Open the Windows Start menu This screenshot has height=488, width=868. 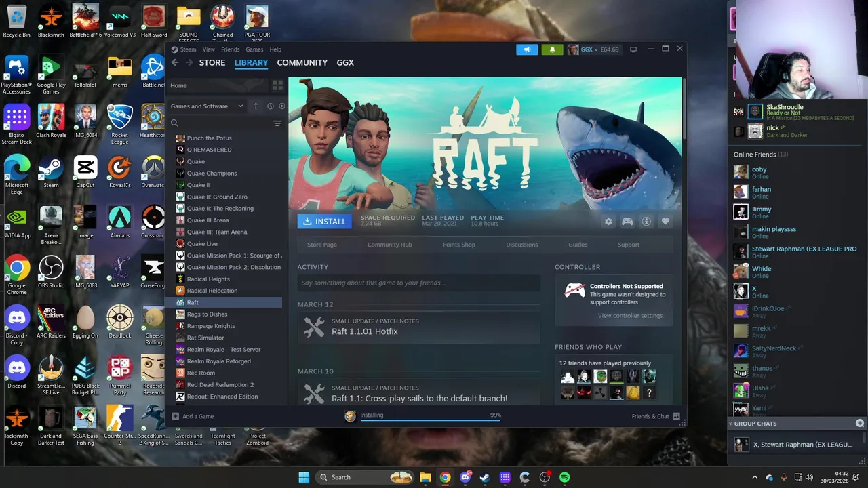pyautogui.click(x=304, y=477)
